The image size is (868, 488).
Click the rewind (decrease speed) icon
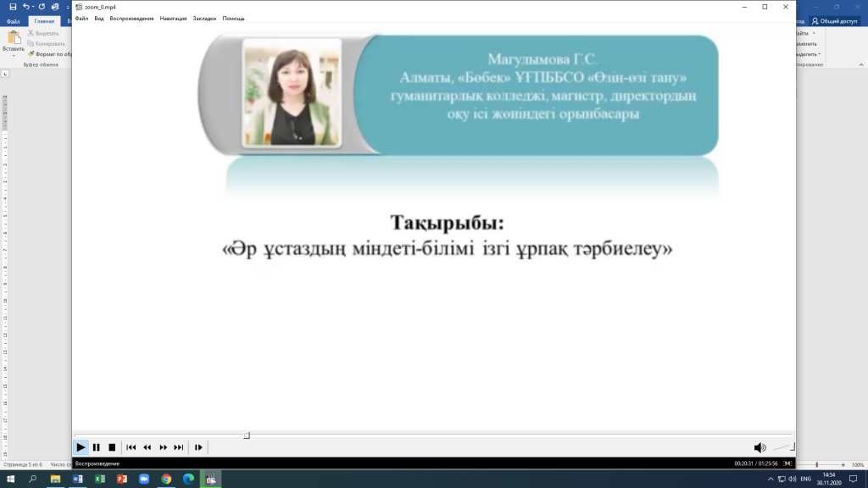pyautogui.click(x=147, y=447)
